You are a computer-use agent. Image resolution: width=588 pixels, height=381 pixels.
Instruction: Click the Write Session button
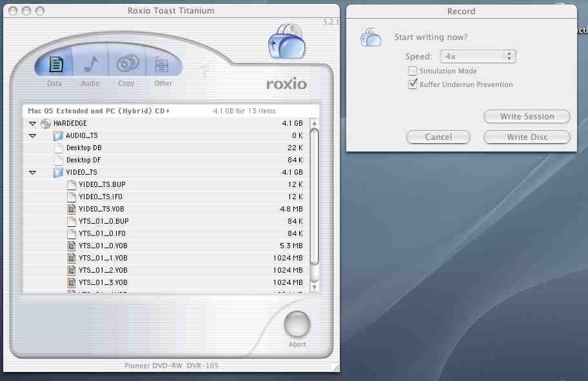click(527, 117)
